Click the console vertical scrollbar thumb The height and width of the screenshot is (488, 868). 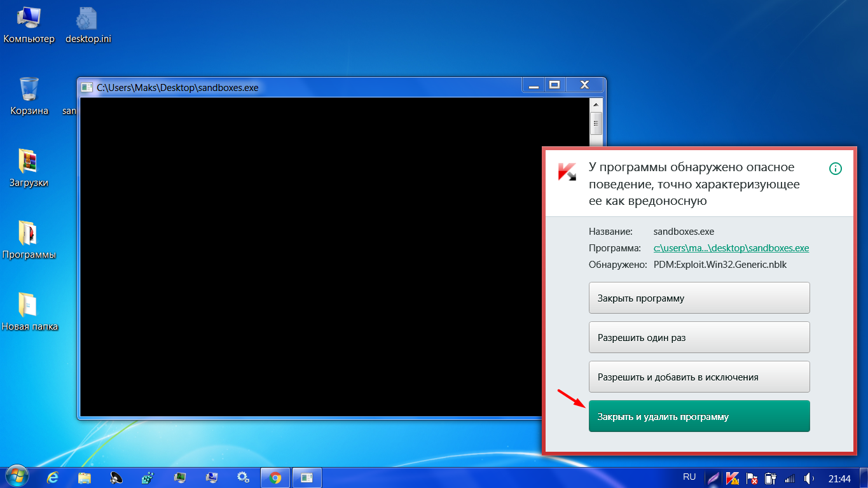pyautogui.click(x=596, y=123)
